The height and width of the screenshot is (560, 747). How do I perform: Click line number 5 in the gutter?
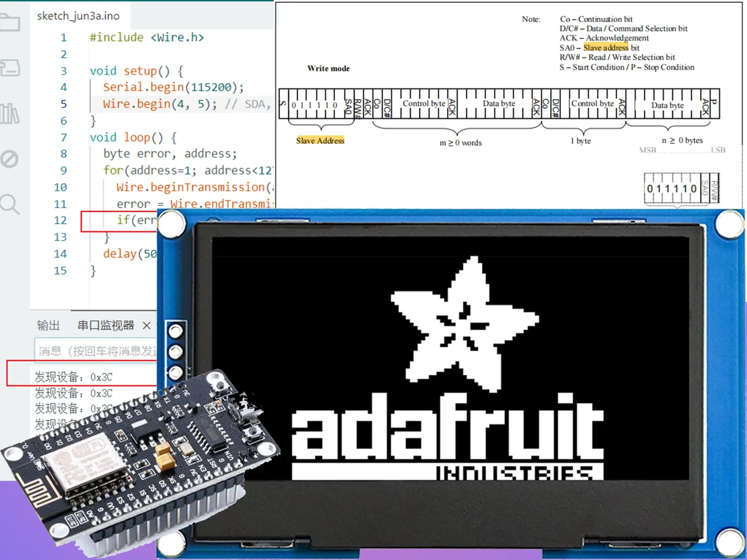tap(64, 104)
